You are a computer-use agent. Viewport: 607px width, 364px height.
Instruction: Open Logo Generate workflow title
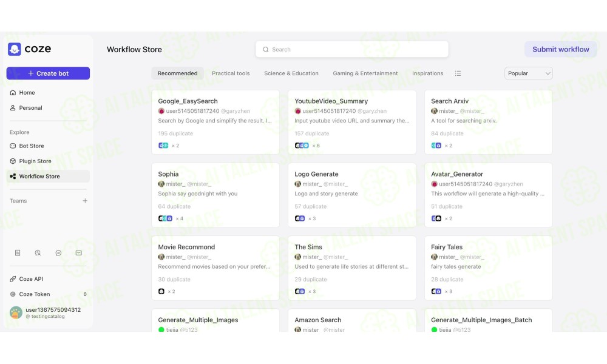click(x=316, y=174)
